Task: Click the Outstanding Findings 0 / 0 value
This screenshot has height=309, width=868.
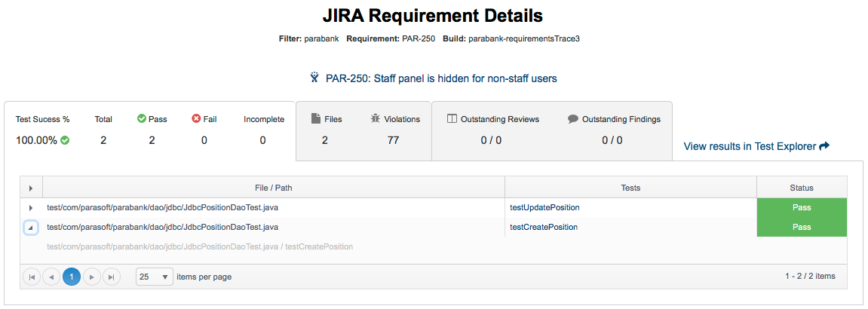Action: [x=612, y=140]
